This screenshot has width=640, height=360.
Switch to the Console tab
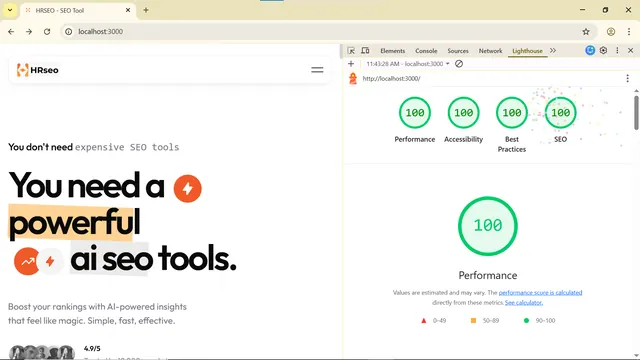point(426,51)
